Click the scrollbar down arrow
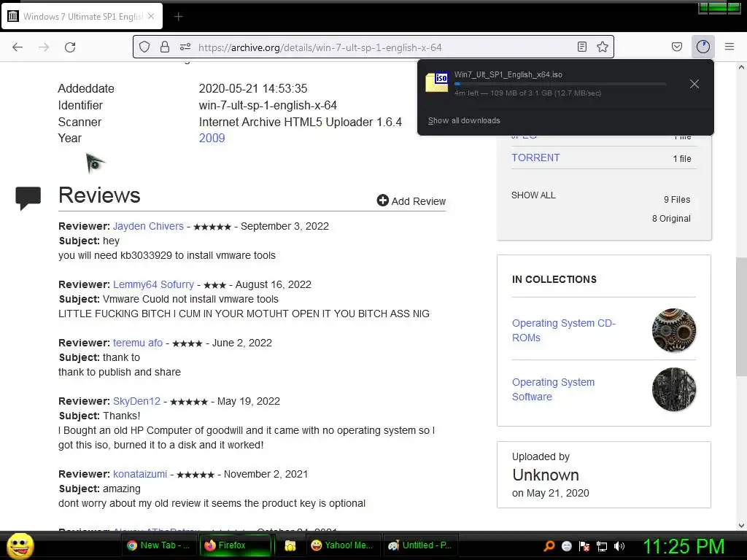The height and width of the screenshot is (560, 747). click(741, 525)
